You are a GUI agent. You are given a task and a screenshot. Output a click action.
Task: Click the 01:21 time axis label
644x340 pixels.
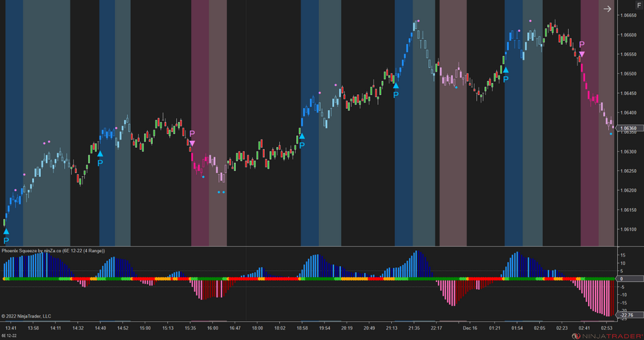click(495, 328)
